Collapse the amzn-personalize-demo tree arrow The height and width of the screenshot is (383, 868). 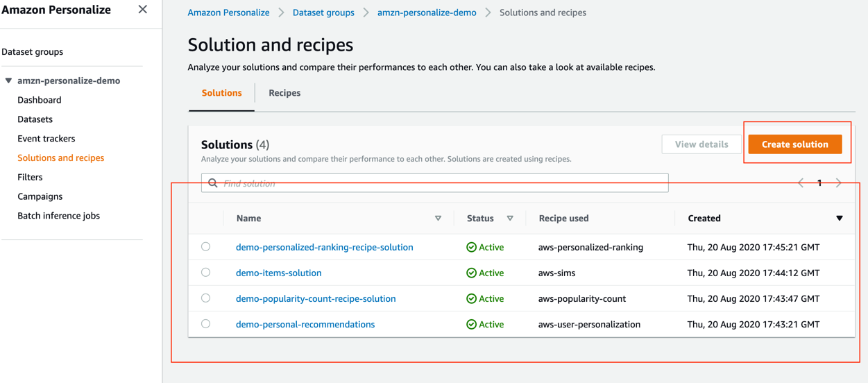(x=8, y=80)
